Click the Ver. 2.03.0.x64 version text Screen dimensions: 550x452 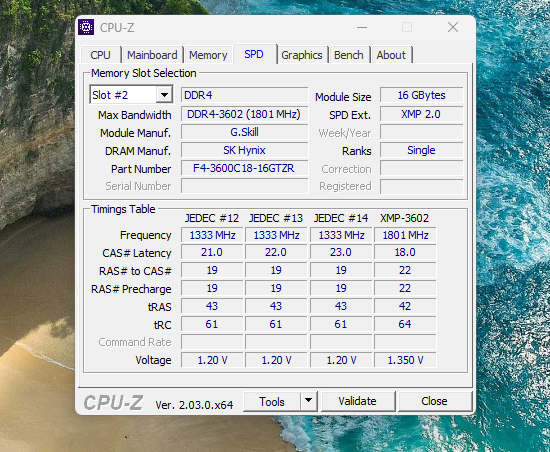[x=194, y=405]
